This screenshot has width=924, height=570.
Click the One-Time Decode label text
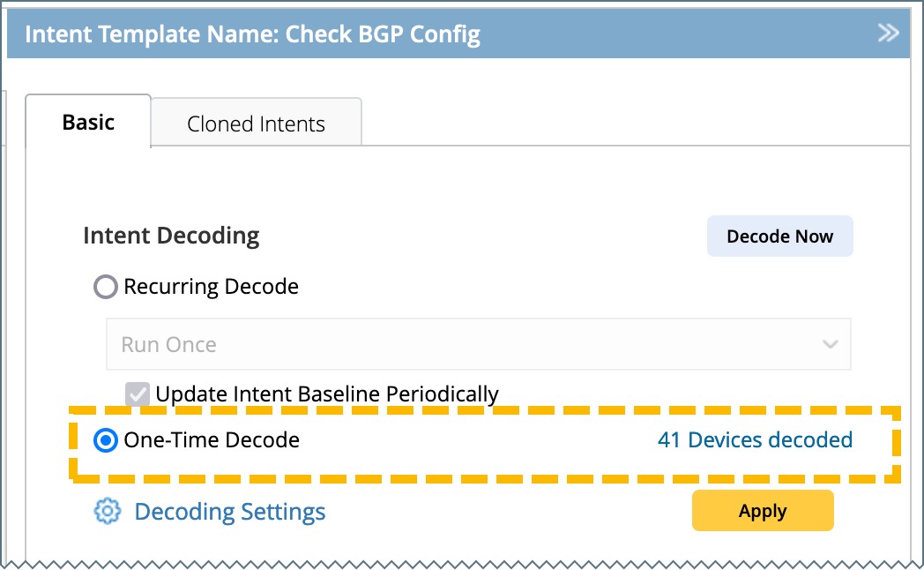(x=212, y=440)
